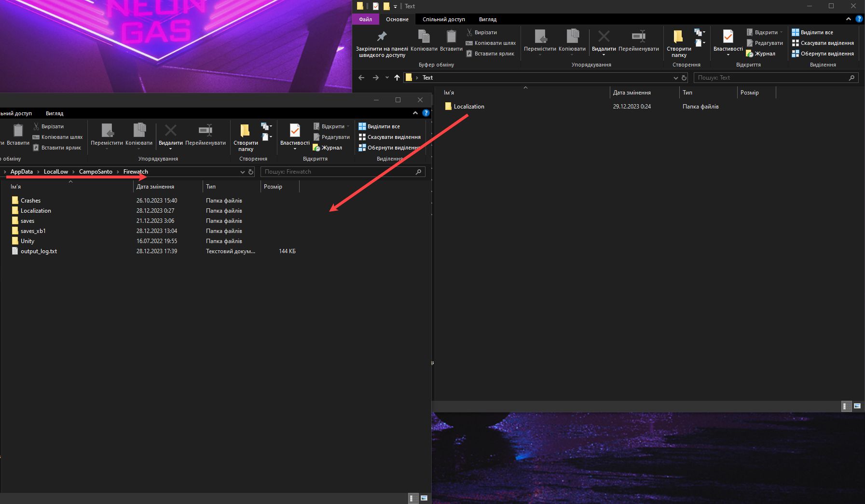
Task: Click Вирізати in Firewatch window ribbon
Action: 48,126
